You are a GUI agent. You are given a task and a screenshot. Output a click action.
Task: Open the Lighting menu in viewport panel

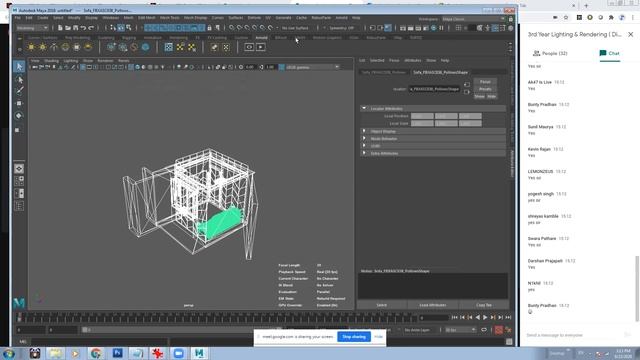point(71,60)
